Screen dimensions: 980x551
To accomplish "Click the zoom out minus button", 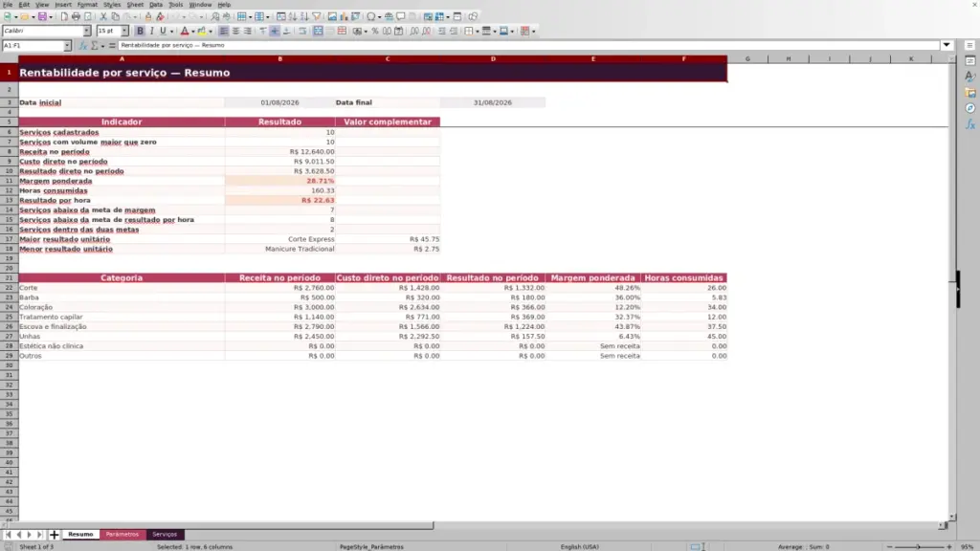I will click(x=889, y=546).
